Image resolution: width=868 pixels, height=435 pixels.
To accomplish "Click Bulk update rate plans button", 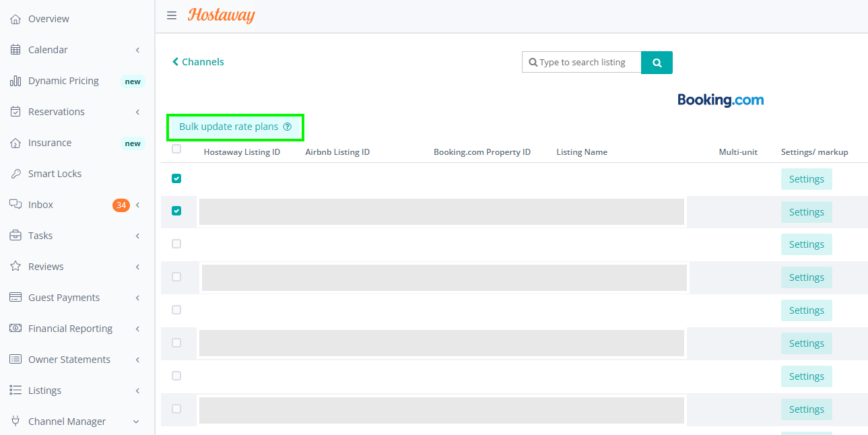I will (x=235, y=127).
